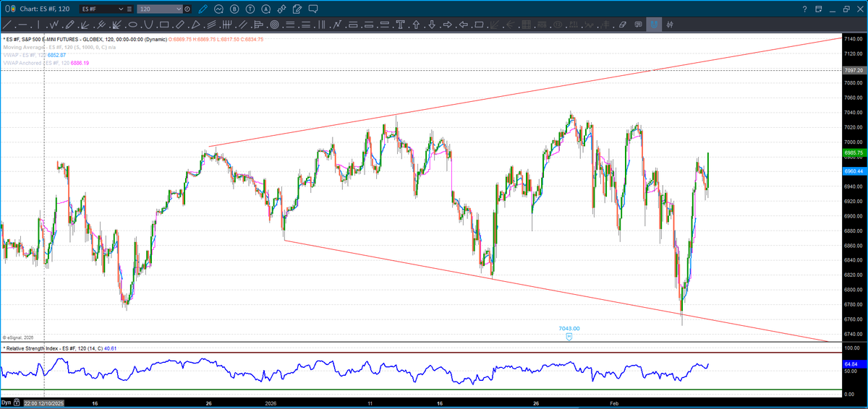
Task: Select the small eraser-shaped tool after rectangle
Action: (x=180, y=25)
